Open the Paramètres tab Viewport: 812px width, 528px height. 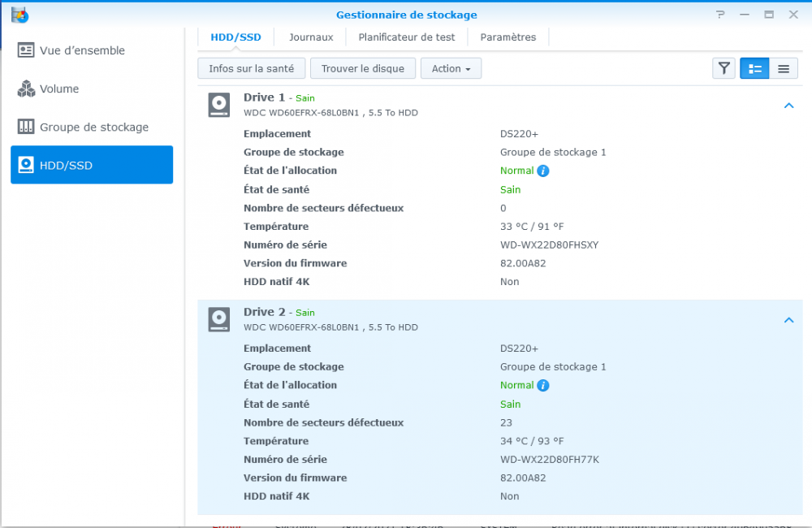click(508, 37)
